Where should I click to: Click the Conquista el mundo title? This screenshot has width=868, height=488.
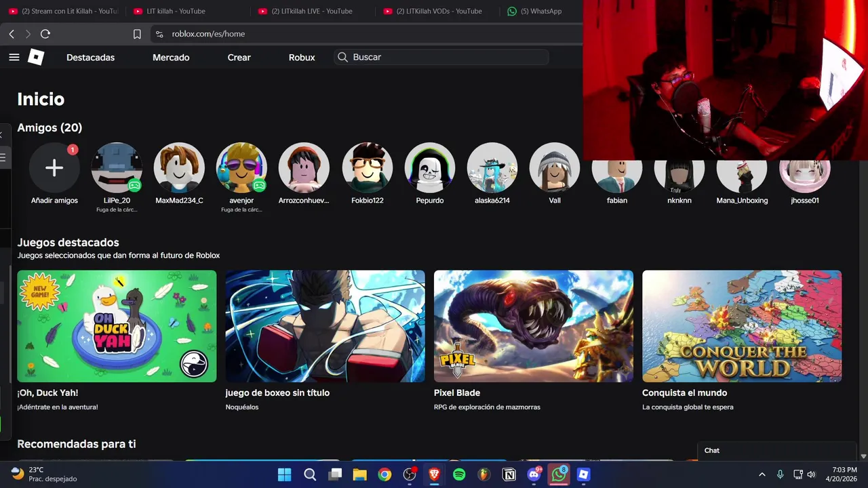684,392
